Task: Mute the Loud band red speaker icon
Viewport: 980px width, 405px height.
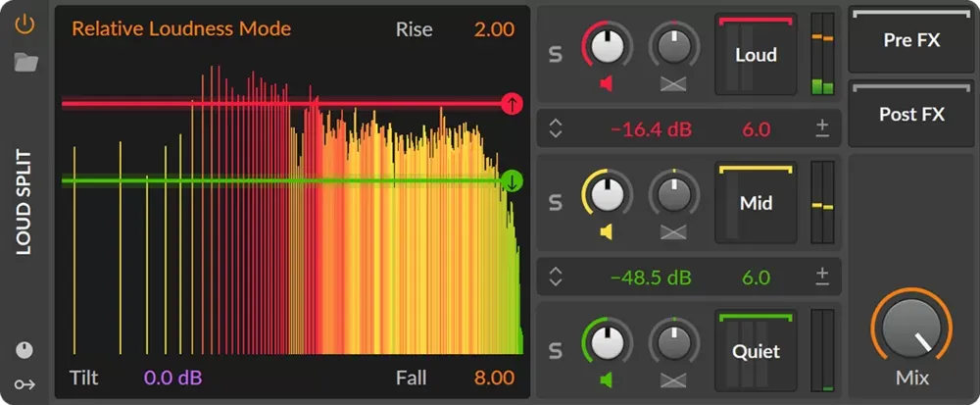Action: pos(607,83)
